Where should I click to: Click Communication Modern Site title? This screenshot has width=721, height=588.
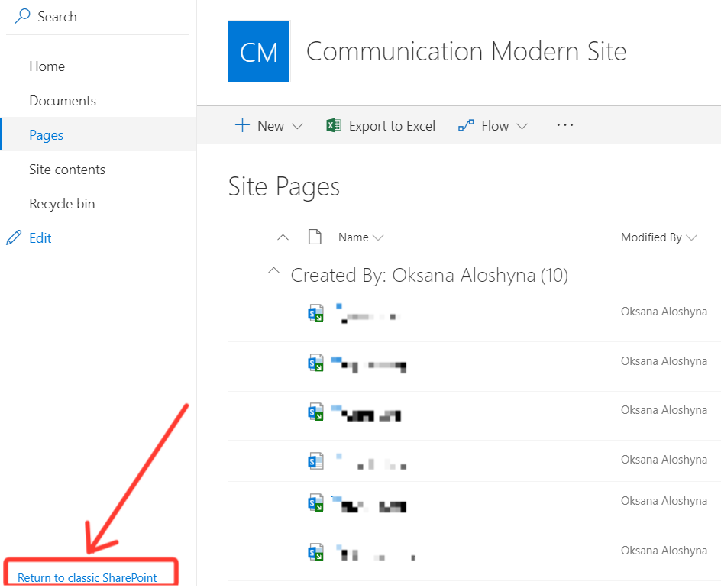466,51
